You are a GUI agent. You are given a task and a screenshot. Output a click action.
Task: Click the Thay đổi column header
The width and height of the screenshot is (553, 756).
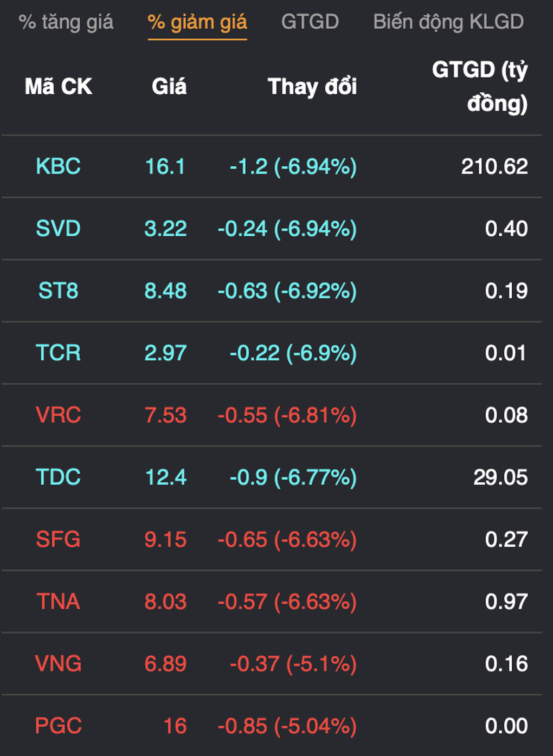click(x=312, y=87)
